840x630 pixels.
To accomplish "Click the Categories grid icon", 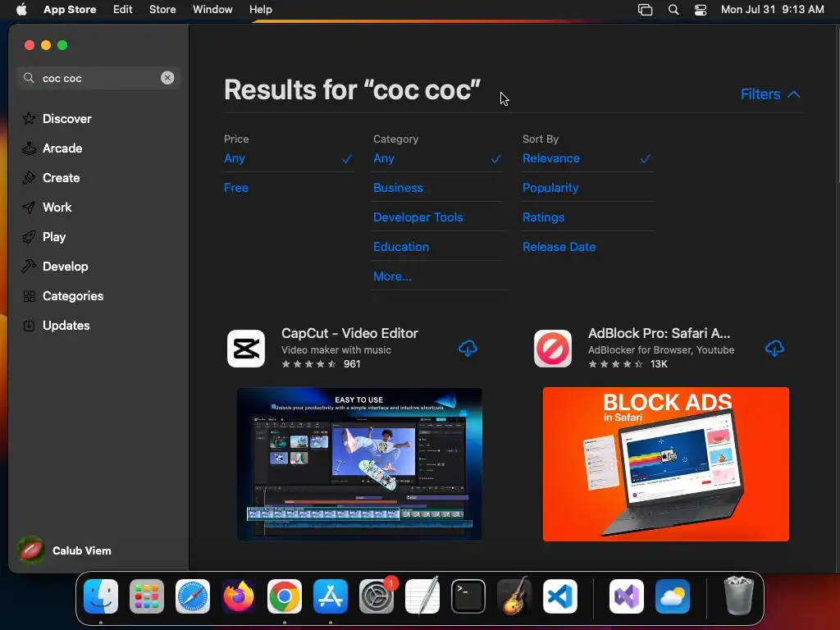I will (x=29, y=295).
